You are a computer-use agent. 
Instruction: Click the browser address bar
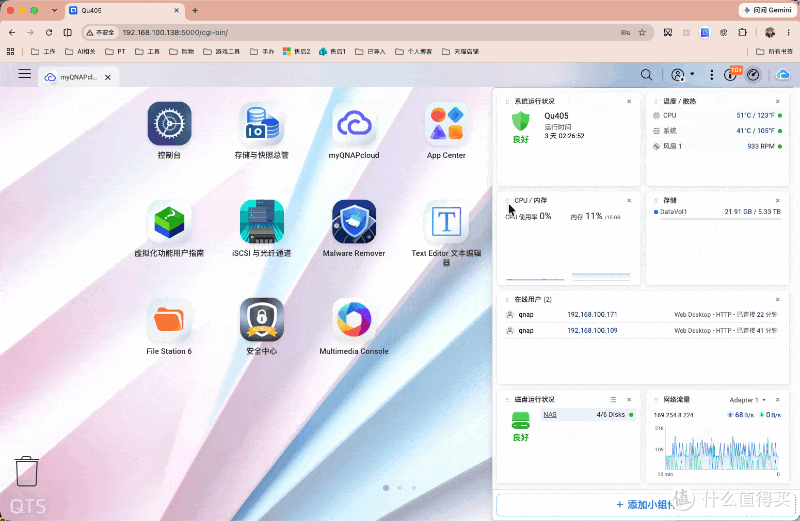[x=368, y=32]
